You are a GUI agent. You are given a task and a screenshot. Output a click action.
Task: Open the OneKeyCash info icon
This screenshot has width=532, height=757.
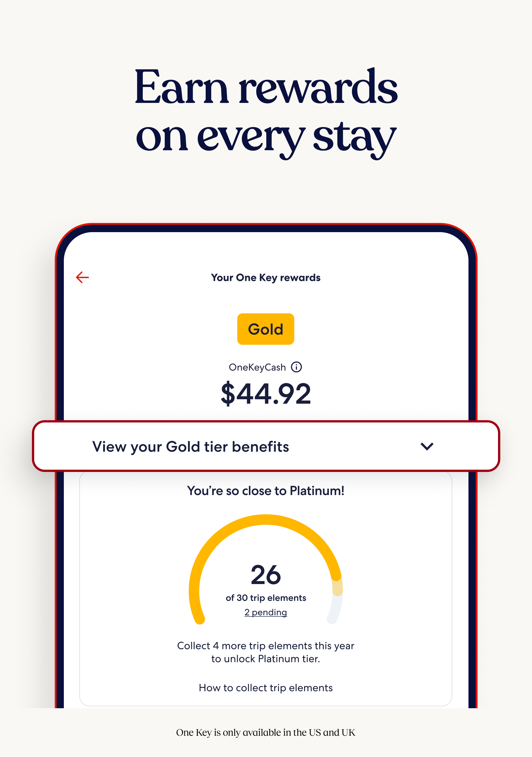click(x=296, y=367)
